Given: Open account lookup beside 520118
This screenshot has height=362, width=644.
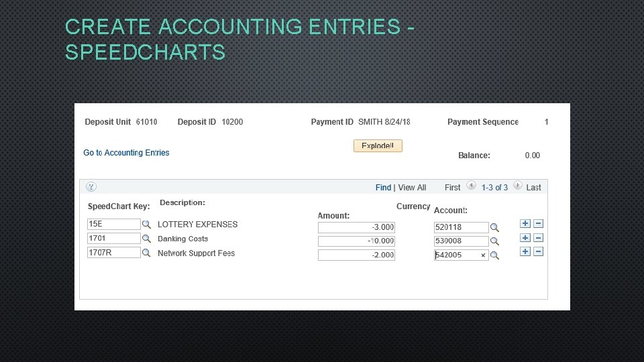Looking at the screenshot, I should tap(494, 227).
